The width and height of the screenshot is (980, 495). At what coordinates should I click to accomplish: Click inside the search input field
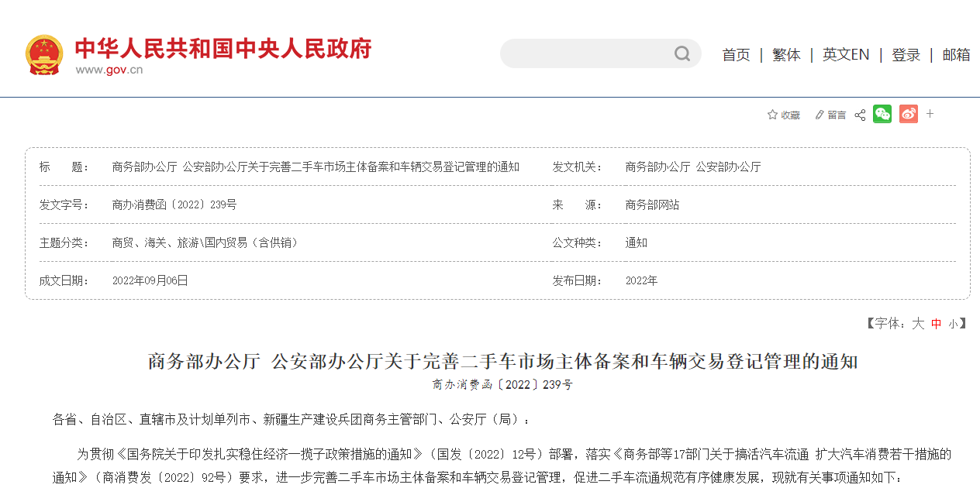coord(585,53)
